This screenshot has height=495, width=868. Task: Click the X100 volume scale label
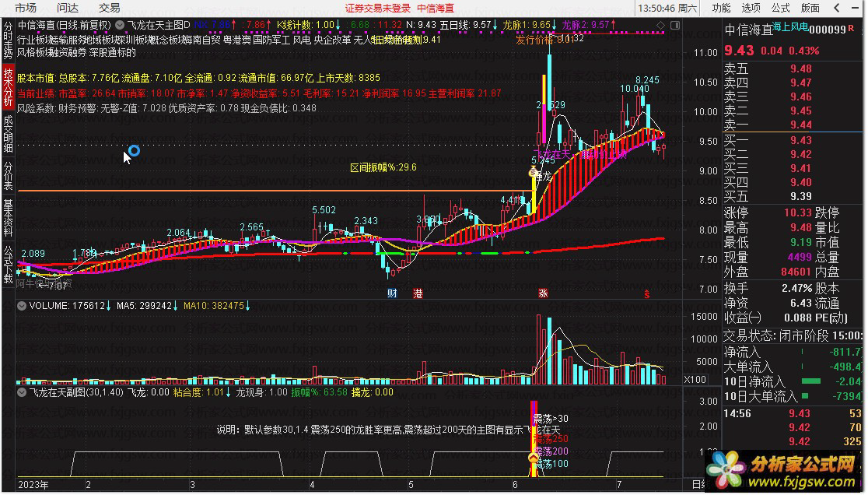(x=695, y=380)
